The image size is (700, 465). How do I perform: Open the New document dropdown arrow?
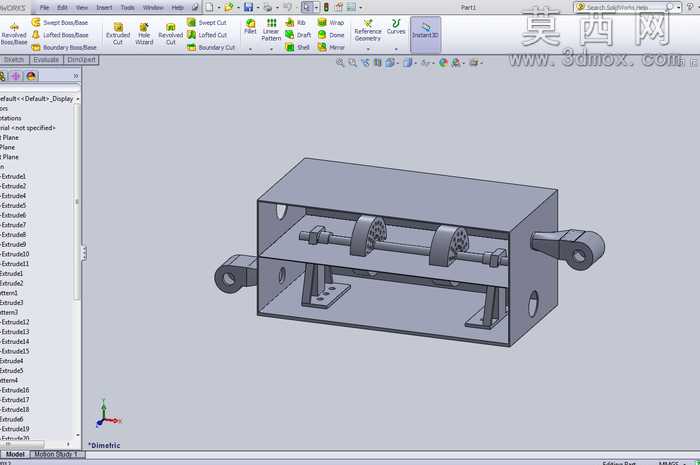click(219, 8)
